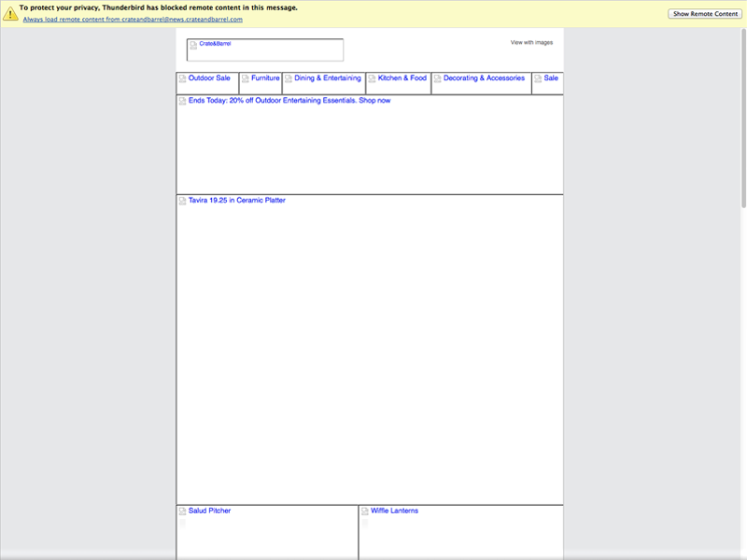747x560 pixels.
Task: Open the View with images link
Action: point(530,41)
